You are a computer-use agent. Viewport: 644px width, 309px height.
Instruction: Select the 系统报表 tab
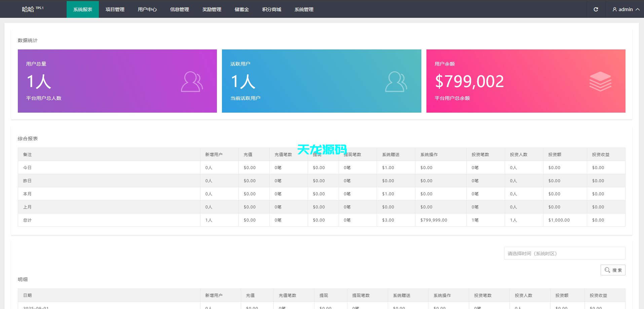click(x=82, y=9)
